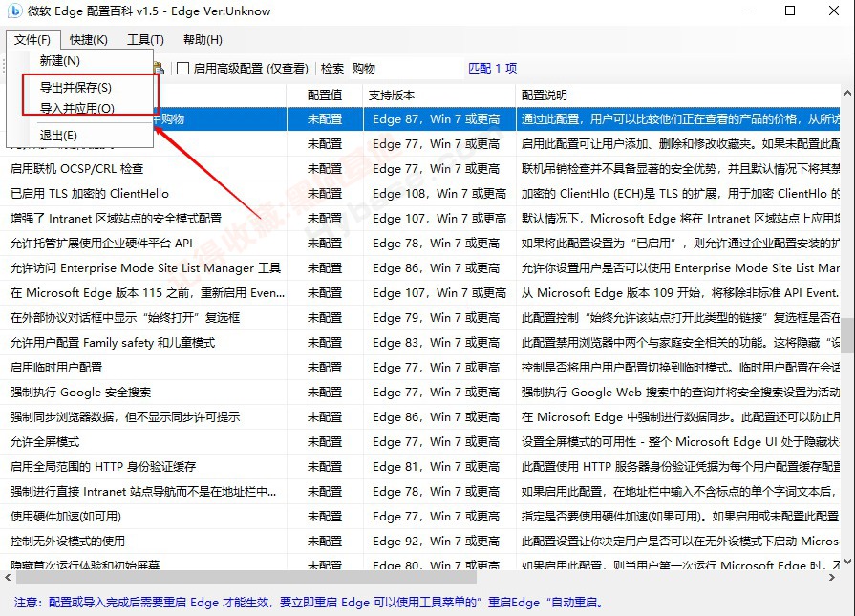
Task: Click the description starting 联机吊销检查并不具备
Action: (680, 169)
